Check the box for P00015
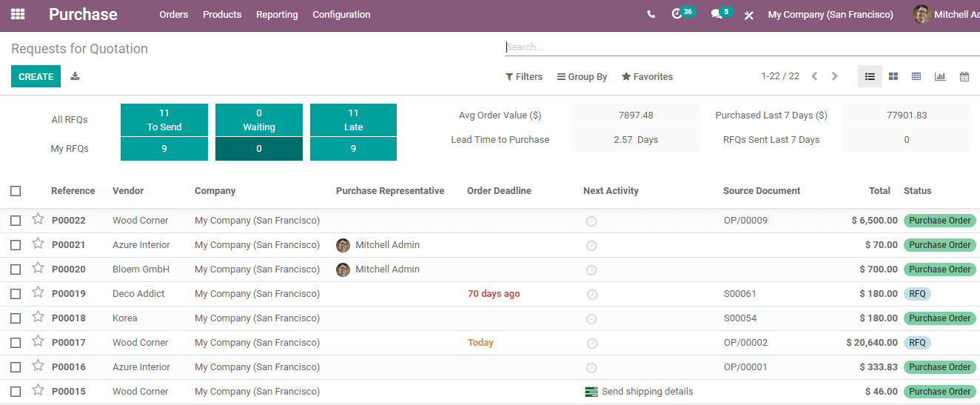This screenshot has height=405, width=980. [x=16, y=392]
